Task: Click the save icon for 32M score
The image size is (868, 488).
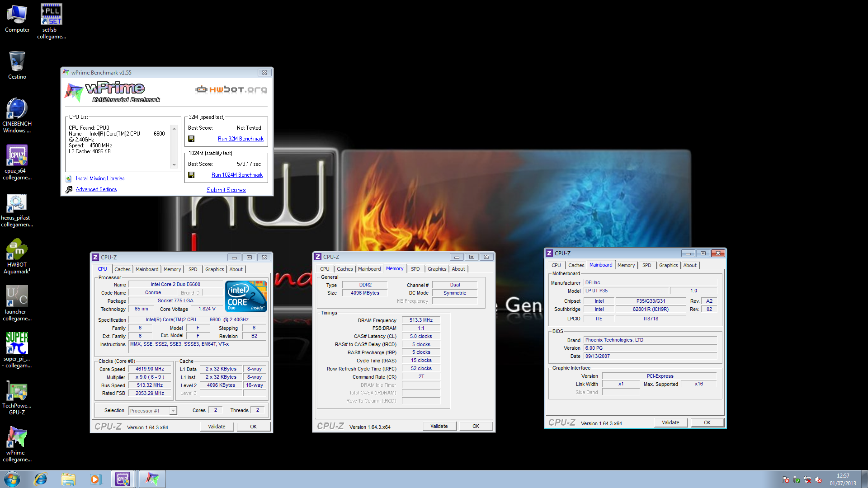Action: 191,139
